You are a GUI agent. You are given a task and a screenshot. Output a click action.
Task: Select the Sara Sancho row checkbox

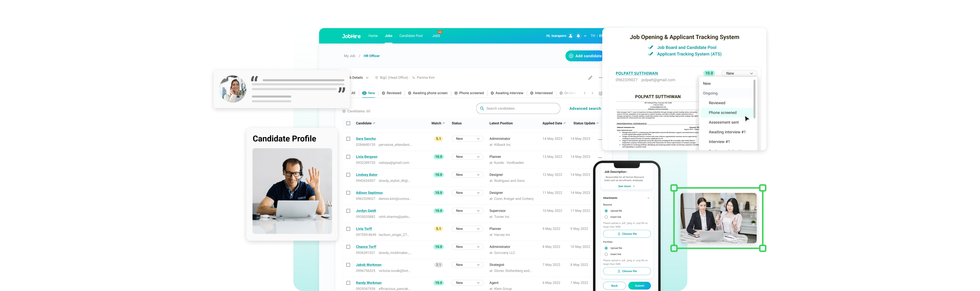point(348,139)
